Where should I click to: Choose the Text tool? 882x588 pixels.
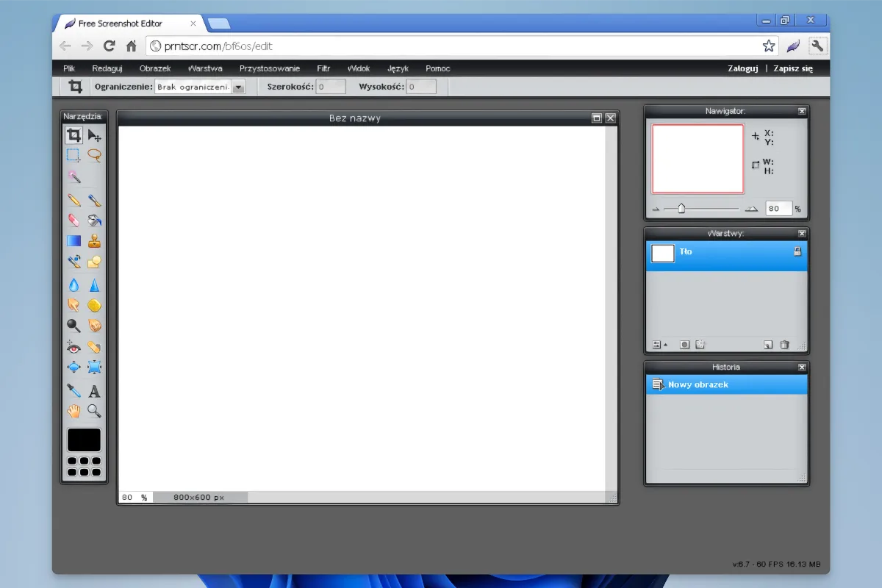(x=94, y=392)
